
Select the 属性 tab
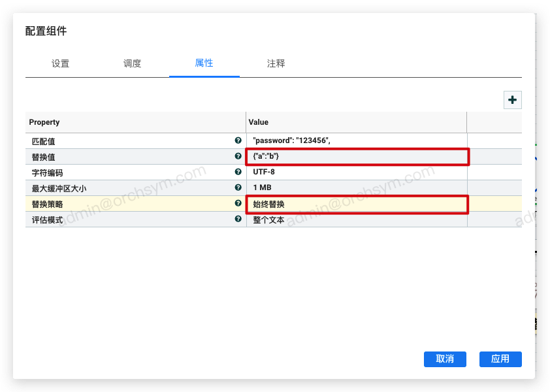coord(204,63)
